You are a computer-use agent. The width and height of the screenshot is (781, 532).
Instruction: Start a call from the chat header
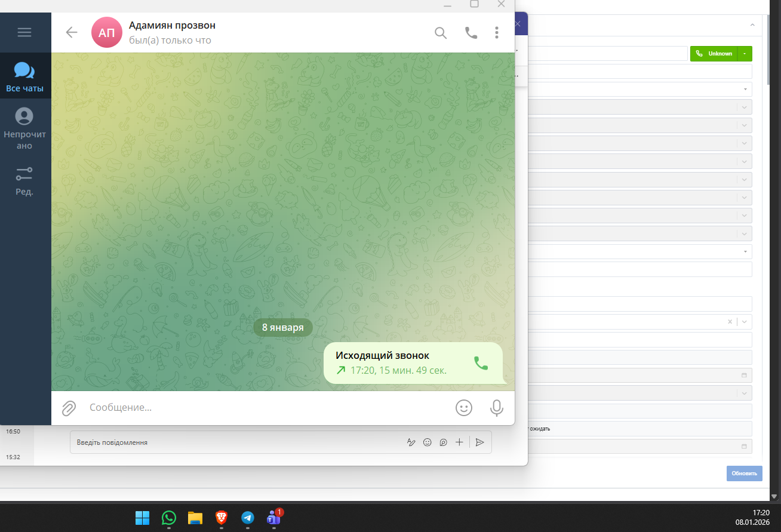point(471,33)
